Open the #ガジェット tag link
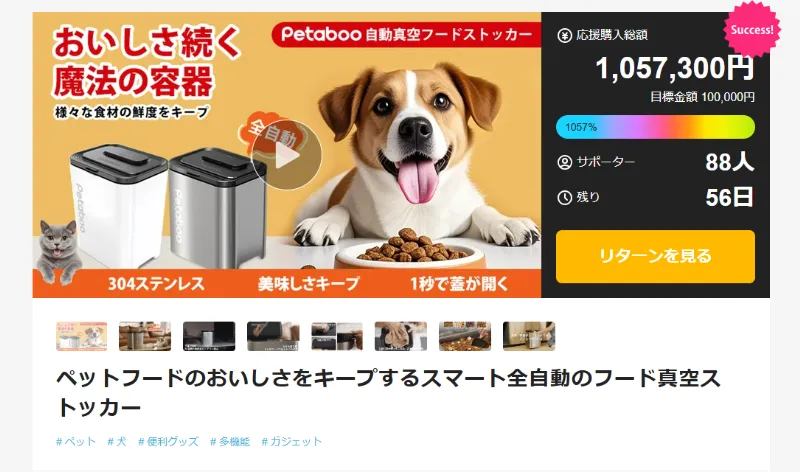 coord(292,441)
